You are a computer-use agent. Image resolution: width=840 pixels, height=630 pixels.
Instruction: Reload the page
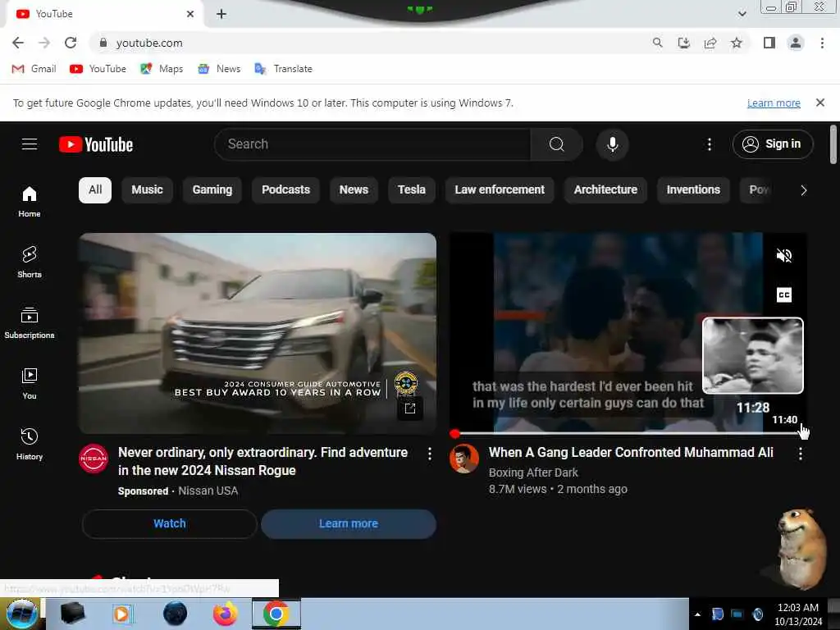tap(71, 43)
